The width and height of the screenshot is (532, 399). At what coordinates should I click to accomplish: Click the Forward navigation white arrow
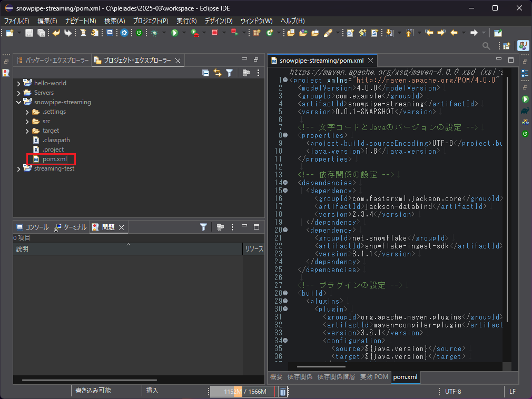pyautogui.click(x=474, y=33)
